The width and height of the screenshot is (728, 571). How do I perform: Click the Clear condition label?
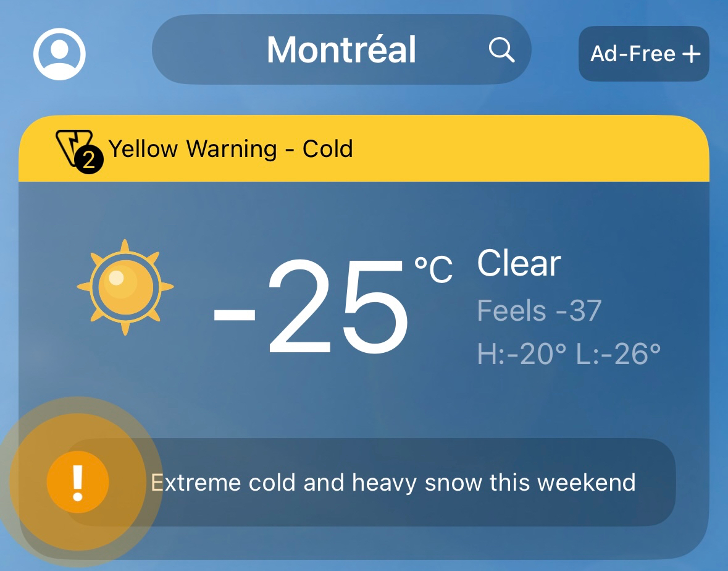pos(519,263)
